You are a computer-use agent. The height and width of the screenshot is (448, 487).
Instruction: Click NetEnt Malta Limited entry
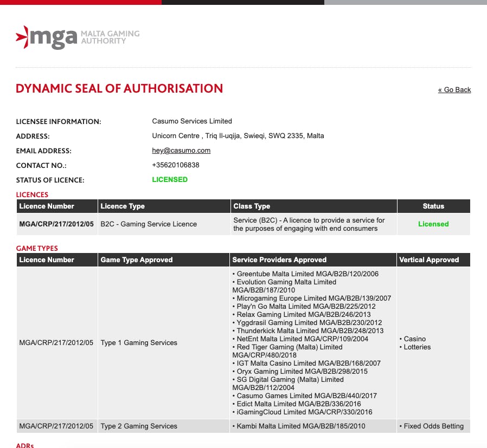[300, 339]
